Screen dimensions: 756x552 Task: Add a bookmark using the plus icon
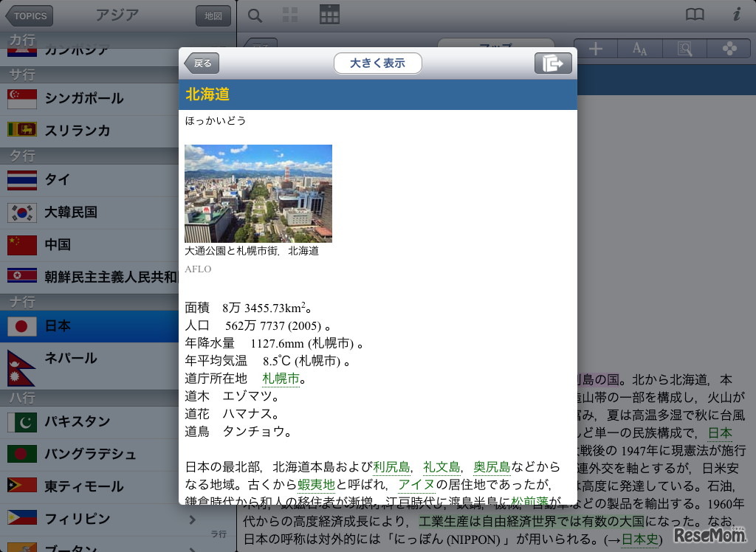click(x=594, y=48)
